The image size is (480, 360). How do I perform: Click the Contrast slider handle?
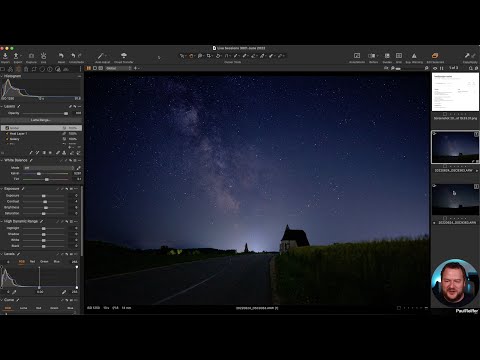45,202
